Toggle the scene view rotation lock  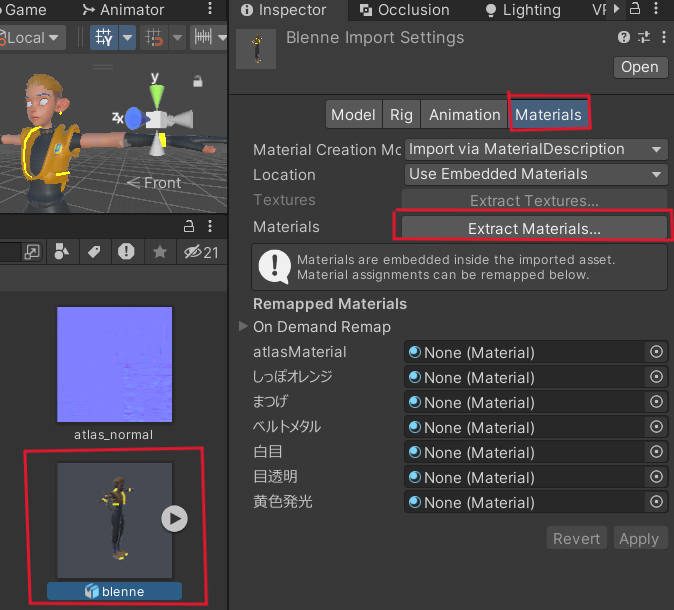(x=198, y=81)
